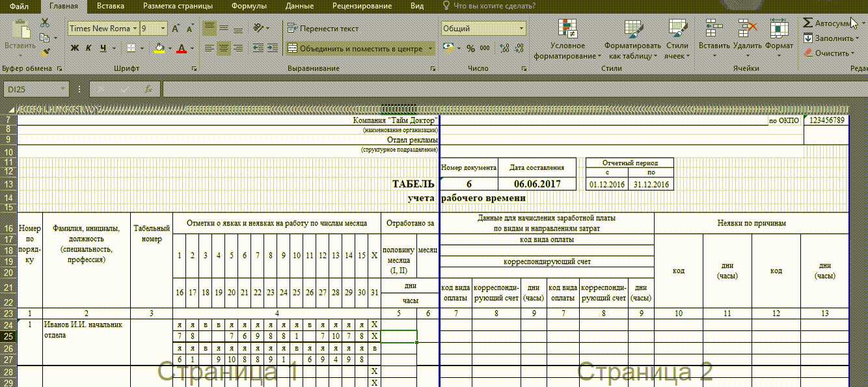Screen dimensions: 868x387
Task: Toggle Перенести текст (wrap text)
Action: (x=323, y=29)
